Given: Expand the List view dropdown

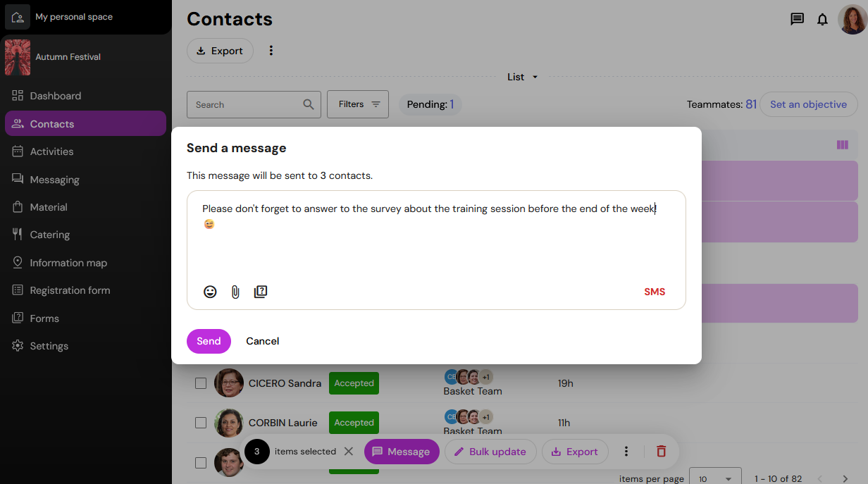Looking at the screenshot, I should [x=523, y=77].
